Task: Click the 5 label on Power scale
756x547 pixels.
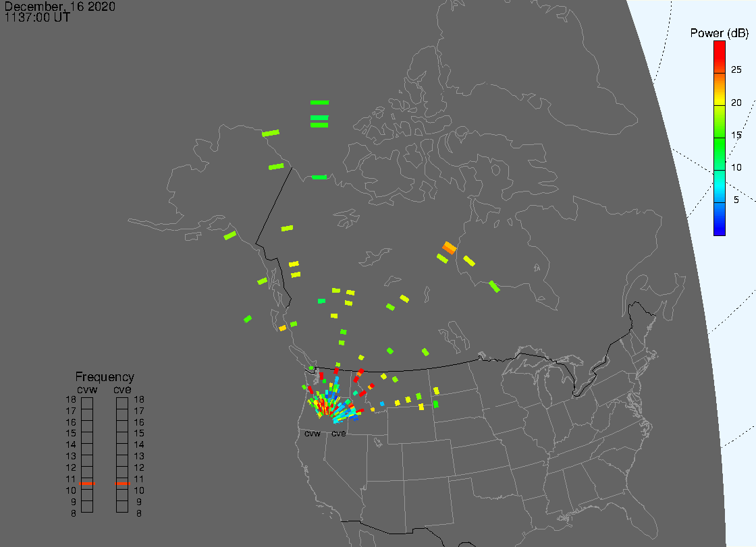Action: (736, 200)
